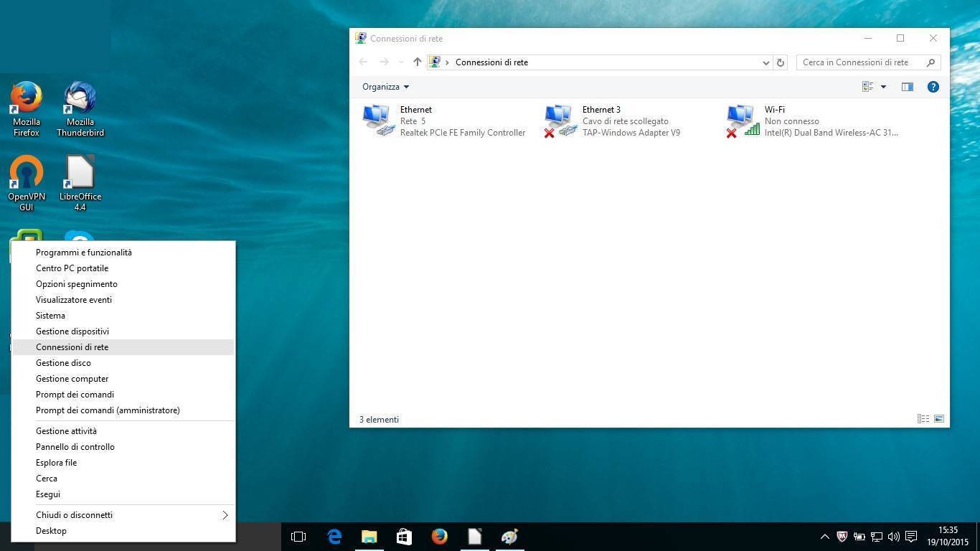Click the breadcrumb chevron in address bar
The height and width of the screenshot is (551, 980).
pos(447,62)
